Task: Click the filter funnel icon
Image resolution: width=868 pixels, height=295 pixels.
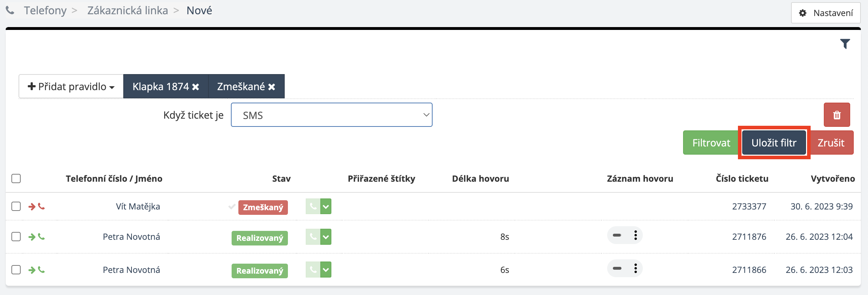Action: [845, 44]
